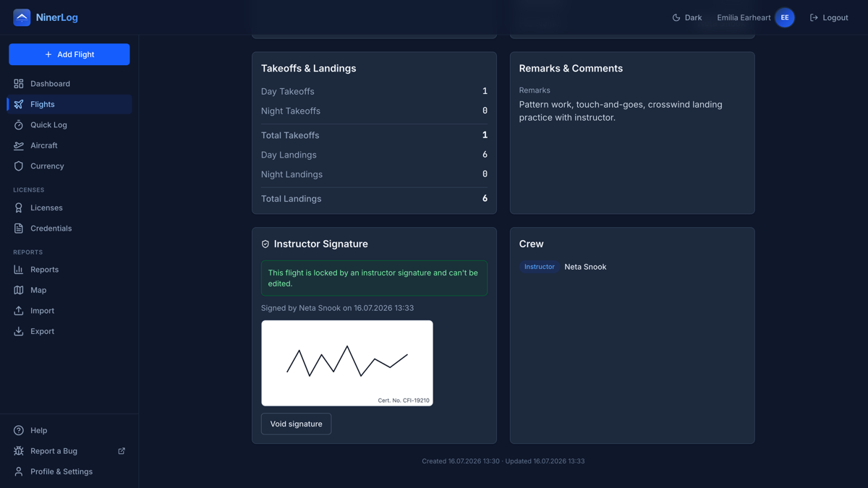Click the Void signature button

[x=296, y=424]
